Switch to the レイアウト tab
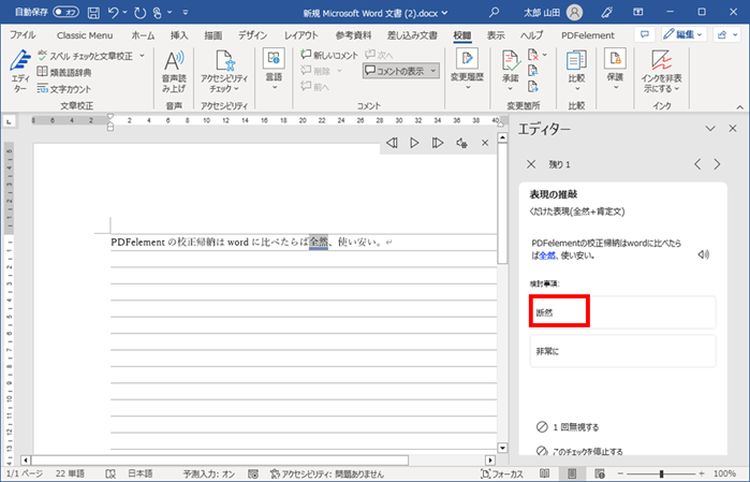Viewport: 750px width, 482px height. coord(301,35)
